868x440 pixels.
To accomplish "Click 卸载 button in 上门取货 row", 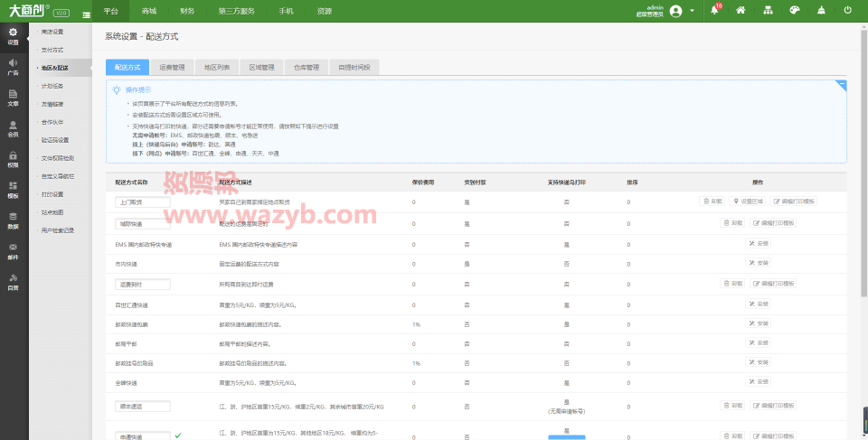I will click(712, 201).
